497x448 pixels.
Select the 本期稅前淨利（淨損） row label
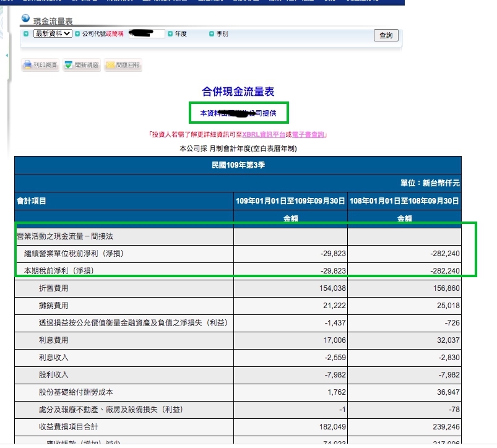click(59, 271)
